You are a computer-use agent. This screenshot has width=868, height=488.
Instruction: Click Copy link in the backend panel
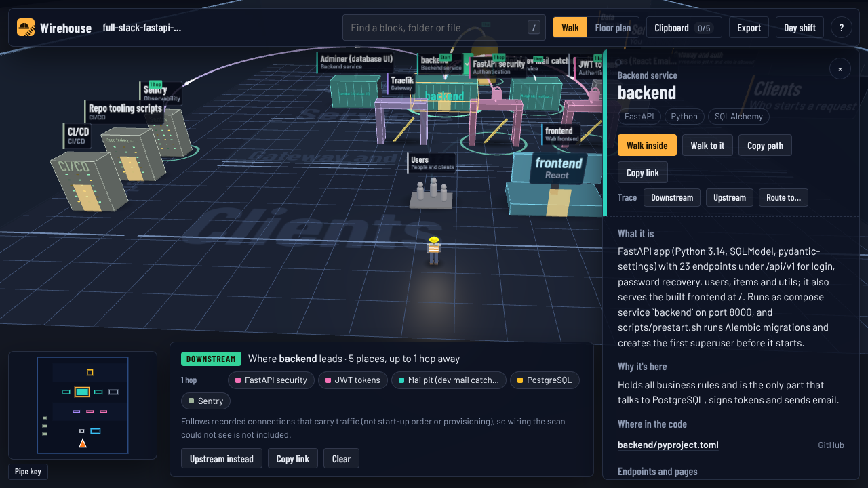(643, 173)
